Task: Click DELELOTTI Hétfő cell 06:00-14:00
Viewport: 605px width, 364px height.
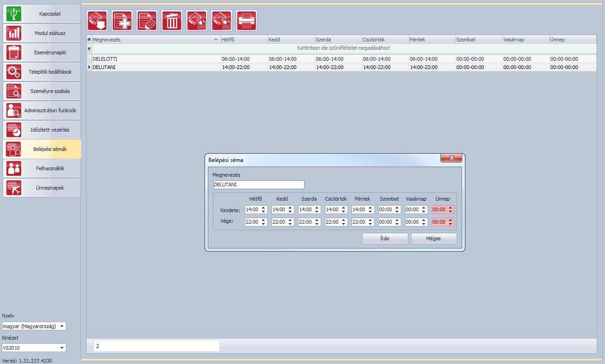Action: coord(244,59)
